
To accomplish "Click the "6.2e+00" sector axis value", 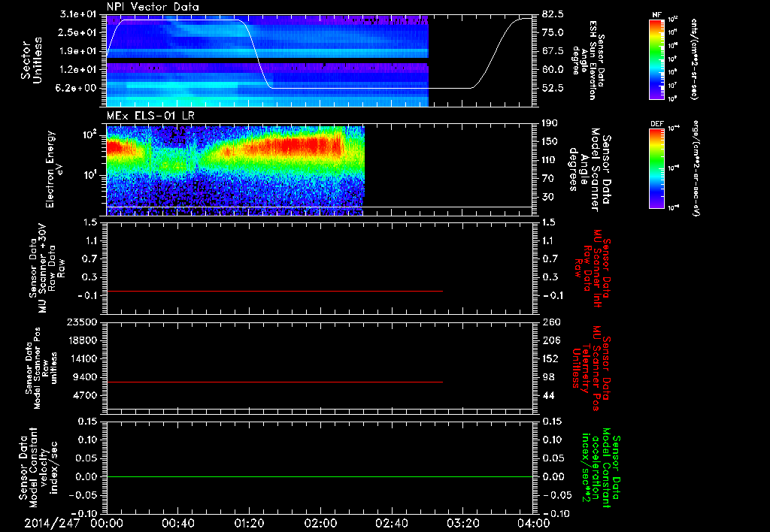I will pyautogui.click(x=76, y=88).
